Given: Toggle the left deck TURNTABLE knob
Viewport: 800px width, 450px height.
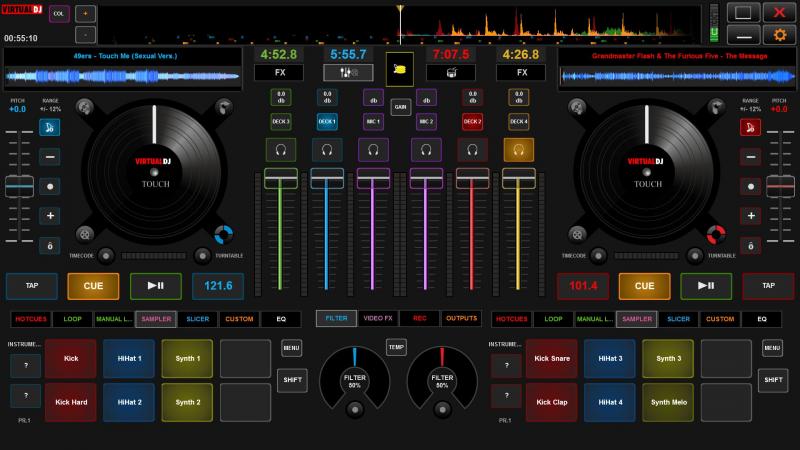Looking at the screenshot, I should pos(202,255).
